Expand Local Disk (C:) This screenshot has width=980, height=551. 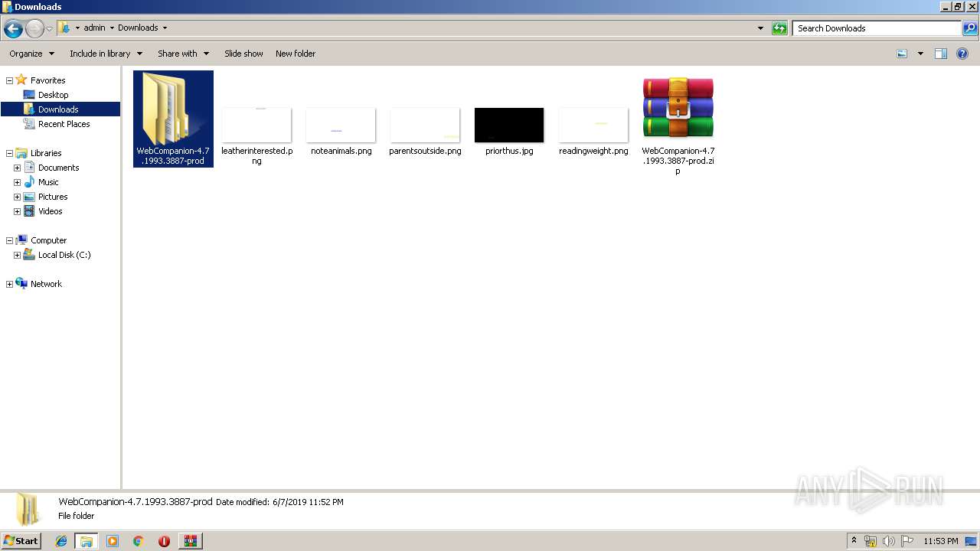[x=17, y=255]
